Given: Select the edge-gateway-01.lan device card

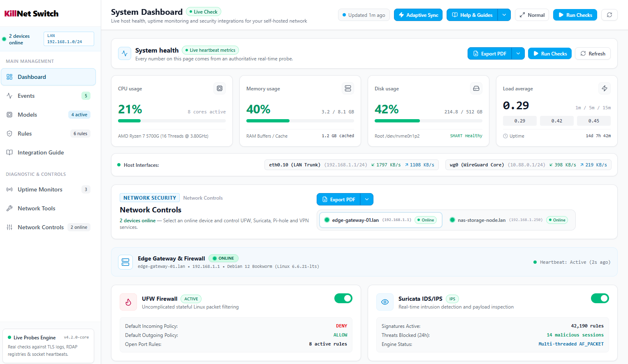Looking at the screenshot, I should [x=380, y=220].
